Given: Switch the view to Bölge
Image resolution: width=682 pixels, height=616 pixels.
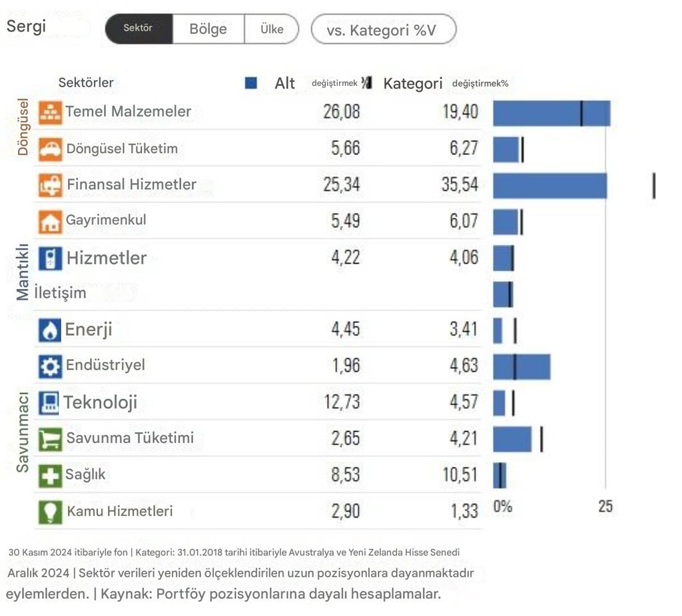Looking at the screenshot, I should click(208, 29).
